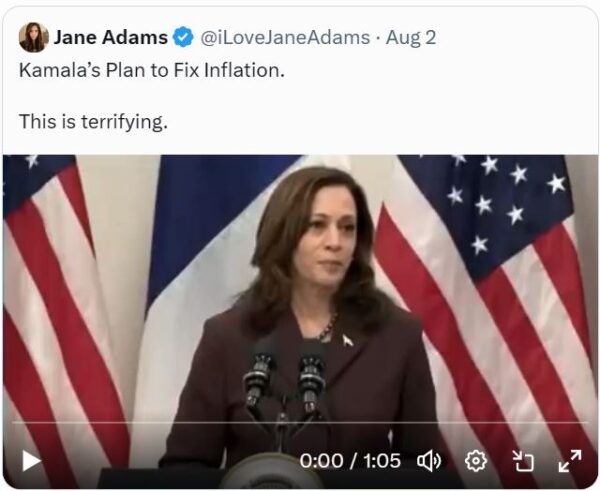
Task: Expand the video to fullscreen
Action: point(570,461)
